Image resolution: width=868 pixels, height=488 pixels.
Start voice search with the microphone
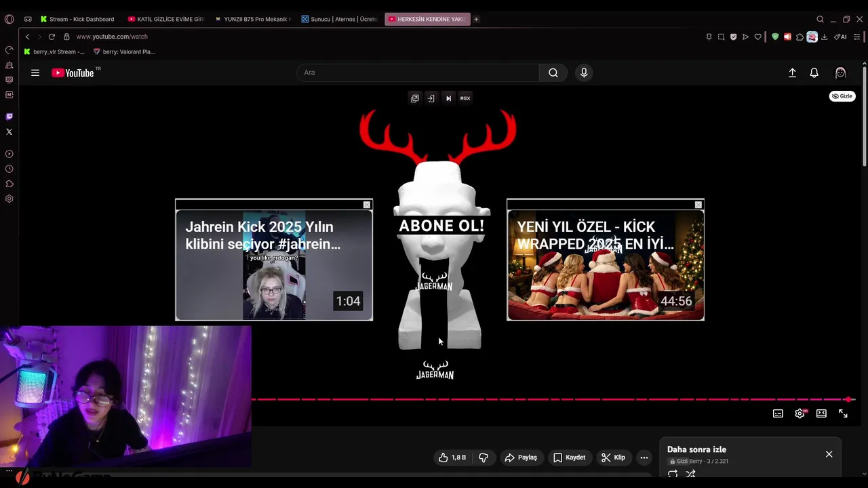pos(584,73)
